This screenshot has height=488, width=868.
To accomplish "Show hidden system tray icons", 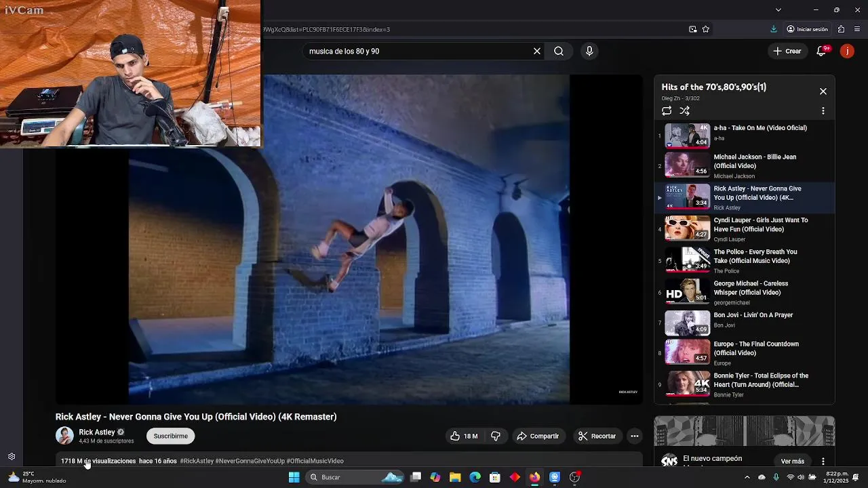I will [x=747, y=477].
